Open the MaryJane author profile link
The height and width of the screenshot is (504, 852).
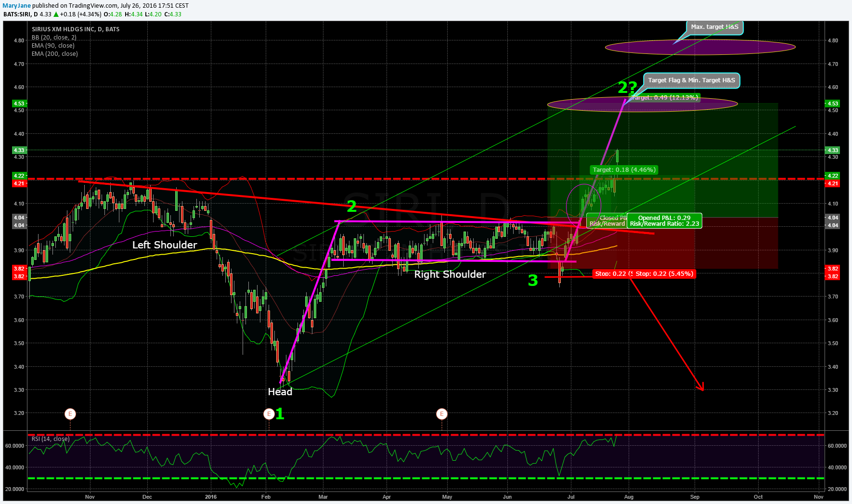[x=17, y=6]
